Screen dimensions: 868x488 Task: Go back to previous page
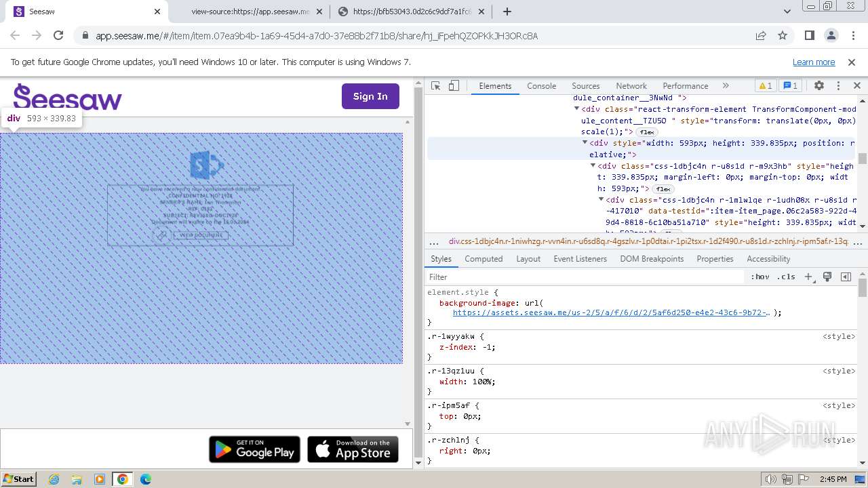(15, 35)
